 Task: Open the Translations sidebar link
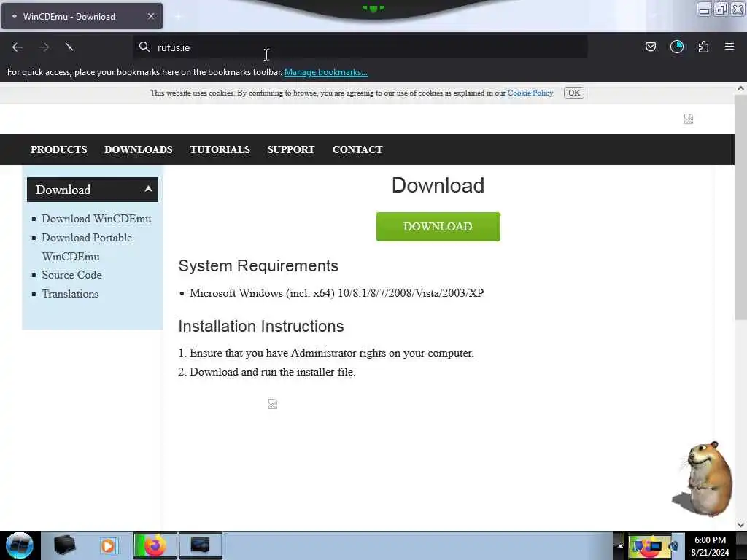tap(70, 294)
